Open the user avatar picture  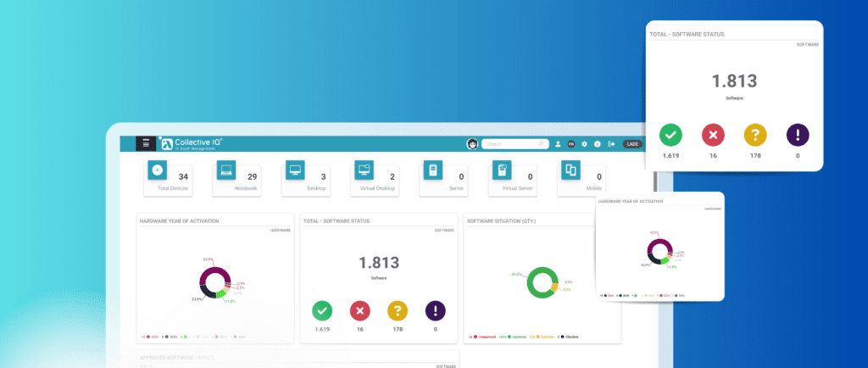472,144
